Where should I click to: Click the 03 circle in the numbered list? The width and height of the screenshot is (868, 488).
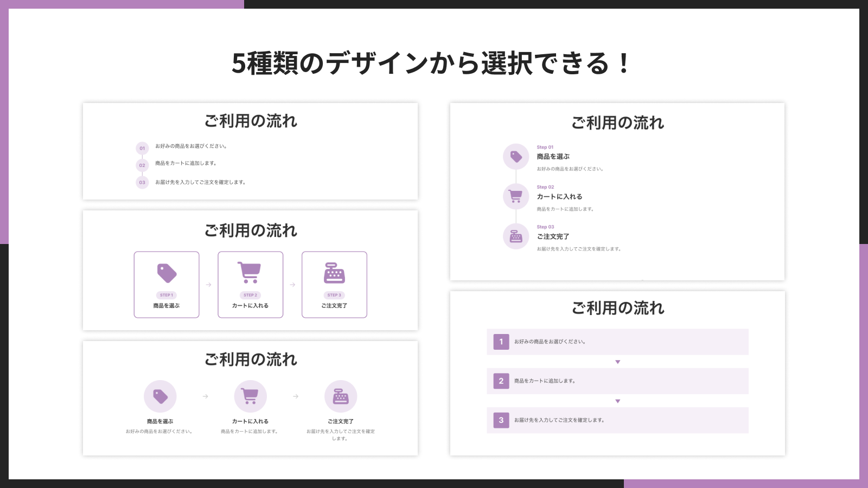142,183
